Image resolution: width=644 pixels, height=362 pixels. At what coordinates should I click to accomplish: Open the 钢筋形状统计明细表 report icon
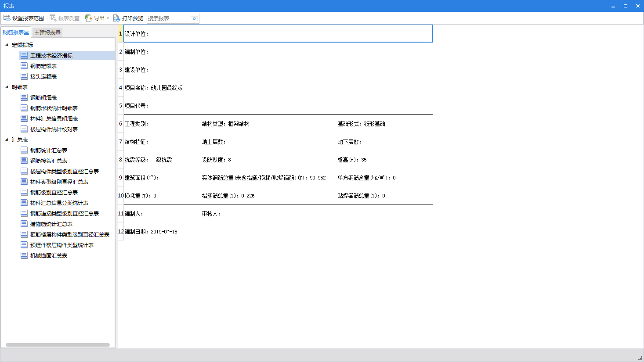24,108
